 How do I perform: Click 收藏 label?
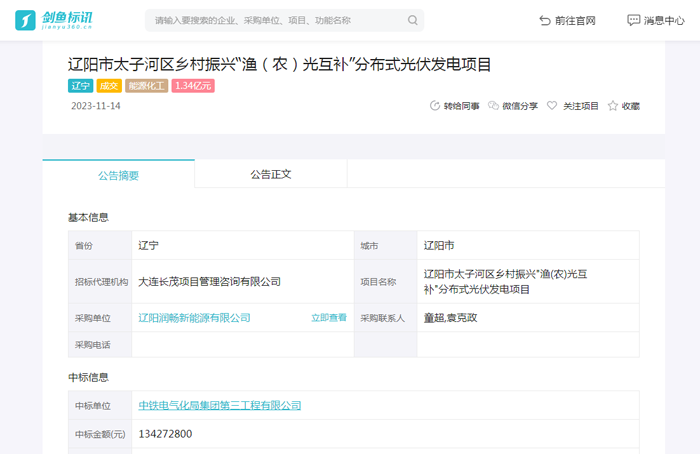point(630,106)
